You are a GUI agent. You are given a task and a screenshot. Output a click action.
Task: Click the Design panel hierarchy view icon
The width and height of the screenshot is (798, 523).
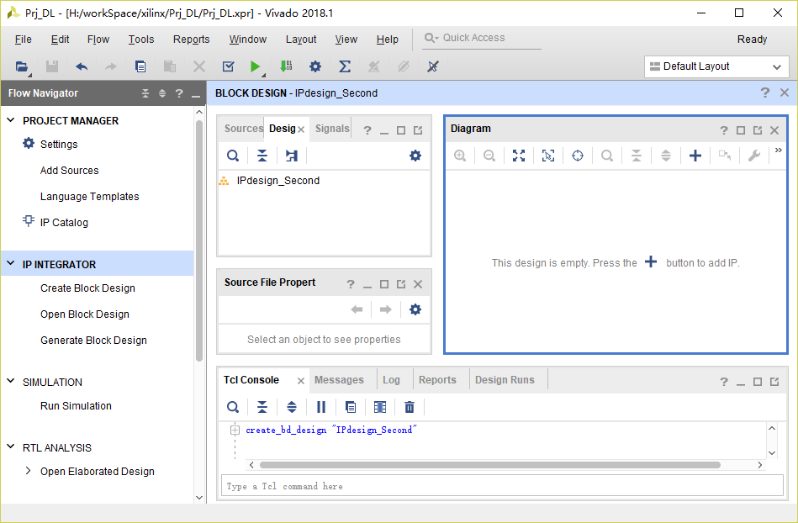(292, 156)
